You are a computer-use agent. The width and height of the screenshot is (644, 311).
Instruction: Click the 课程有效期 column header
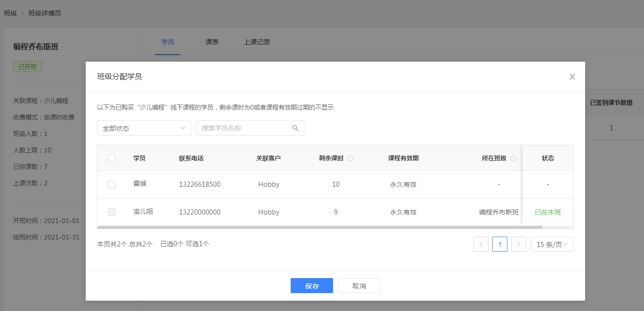tap(403, 158)
